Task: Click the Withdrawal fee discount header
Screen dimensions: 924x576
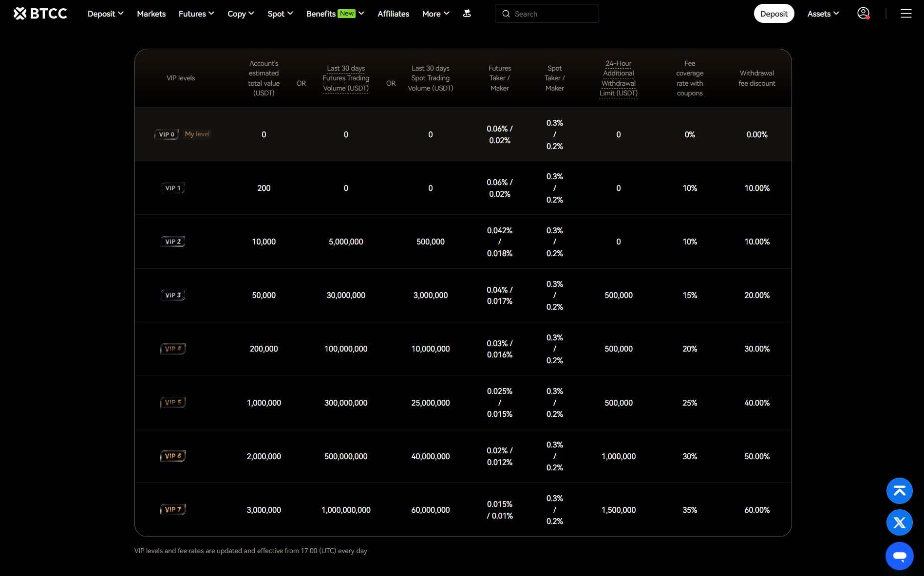Action: (757, 78)
